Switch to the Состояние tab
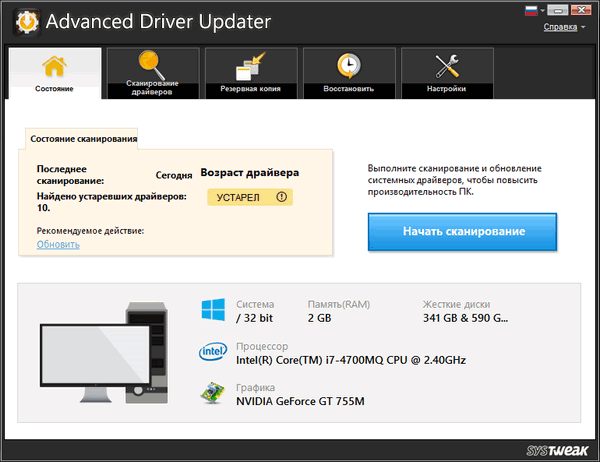The width and height of the screenshot is (600, 462). pos(55,73)
